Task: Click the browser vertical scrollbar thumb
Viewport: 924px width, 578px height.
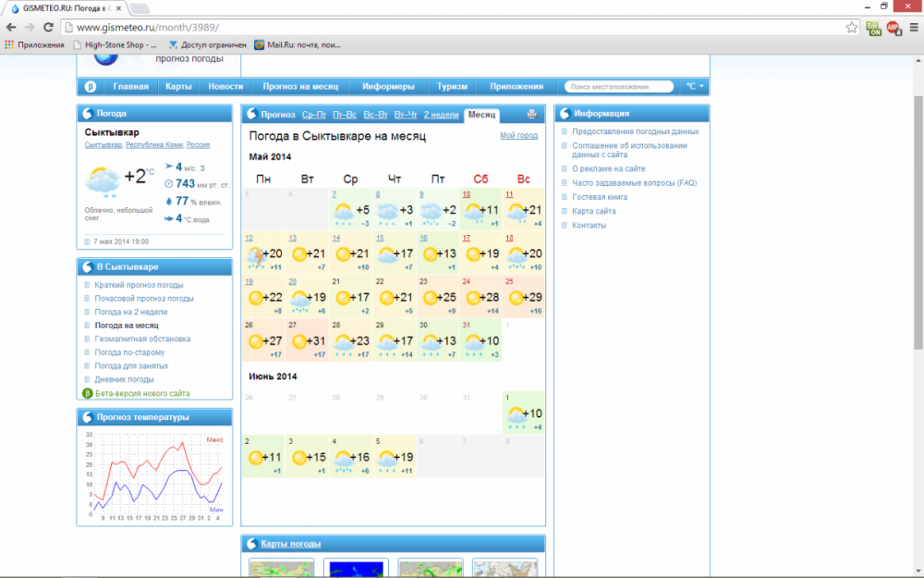Action: coord(918,221)
